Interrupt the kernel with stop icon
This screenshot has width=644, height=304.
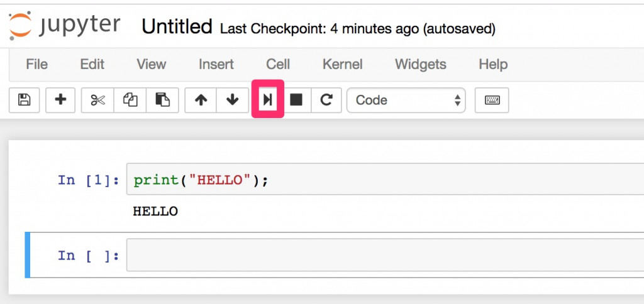[296, 100]
